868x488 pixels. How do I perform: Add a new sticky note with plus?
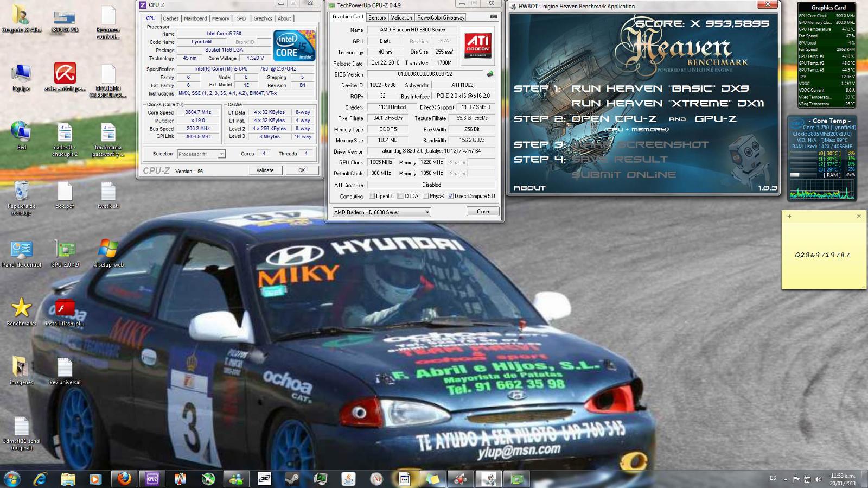click(789, 216)
